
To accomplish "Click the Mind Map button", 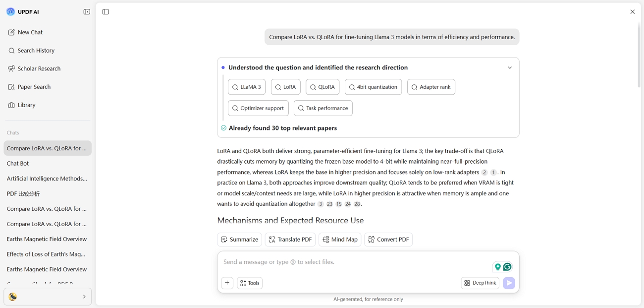I will [x=340, y=240].
